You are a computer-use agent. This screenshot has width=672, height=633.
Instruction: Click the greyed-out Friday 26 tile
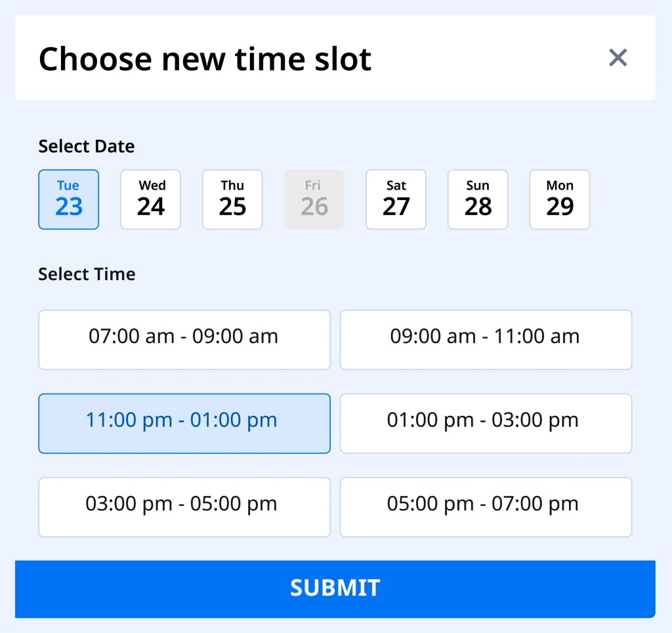pyautogui.click(x=314, y=199)
